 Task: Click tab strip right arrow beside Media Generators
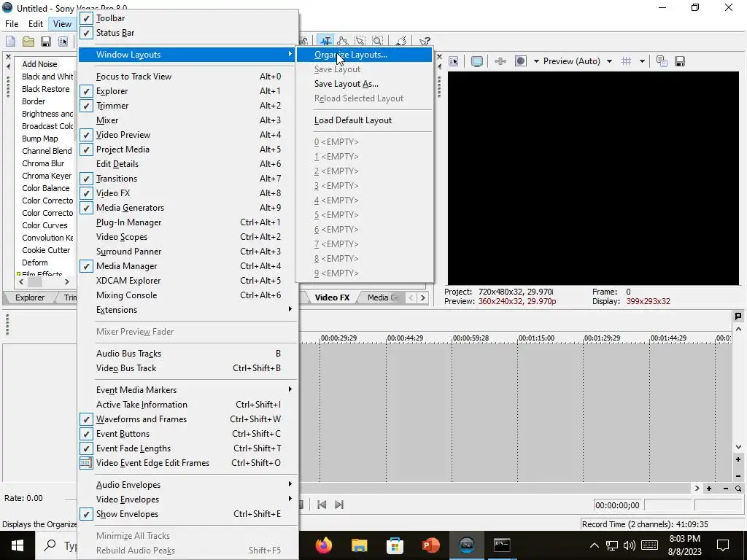pos(422,298)
